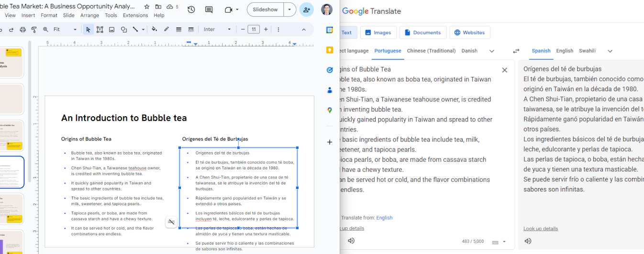
Task: Select Portuguese as source language
Action: 388,51
